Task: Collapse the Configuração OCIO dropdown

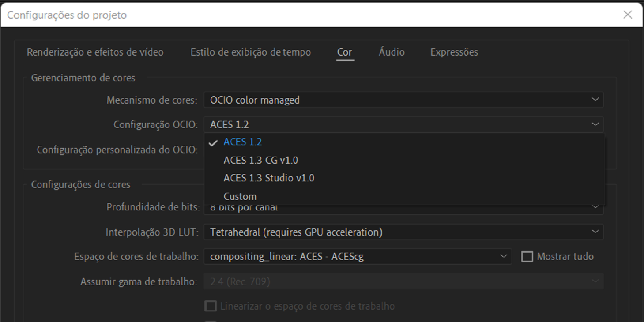Action: click(x=403, y=124)
